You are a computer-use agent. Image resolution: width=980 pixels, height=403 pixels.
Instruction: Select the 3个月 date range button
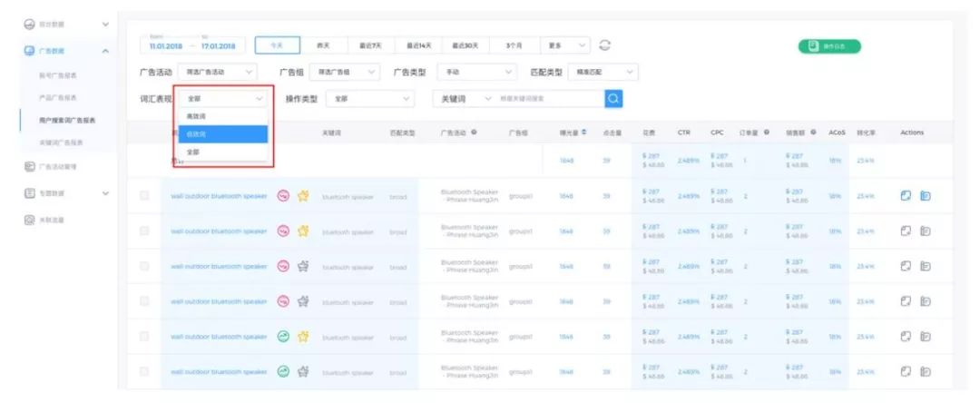515,45
